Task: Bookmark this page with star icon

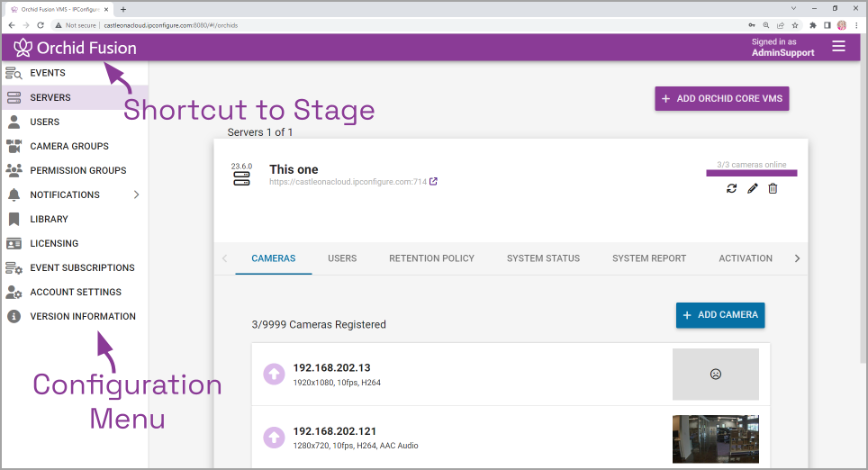Action: [795, 25]
